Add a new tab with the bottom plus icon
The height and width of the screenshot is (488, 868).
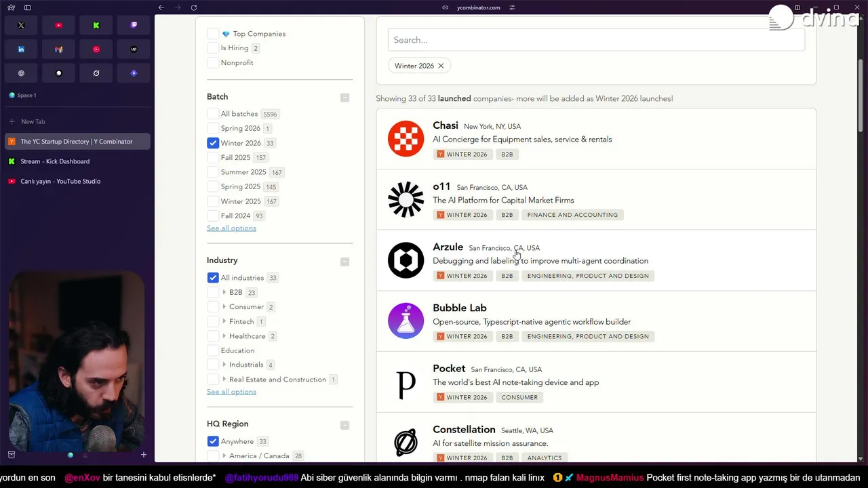click(x=143, y=455)
